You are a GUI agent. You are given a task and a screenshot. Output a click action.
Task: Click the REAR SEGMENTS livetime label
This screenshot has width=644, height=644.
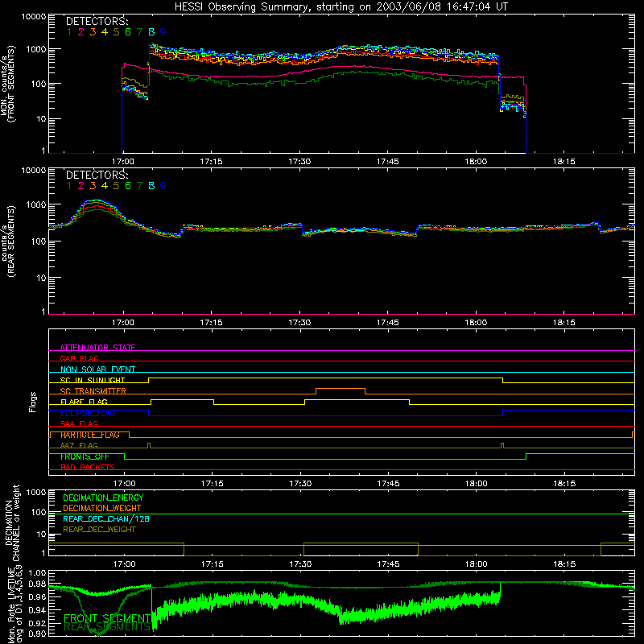[x=107, y=627]
